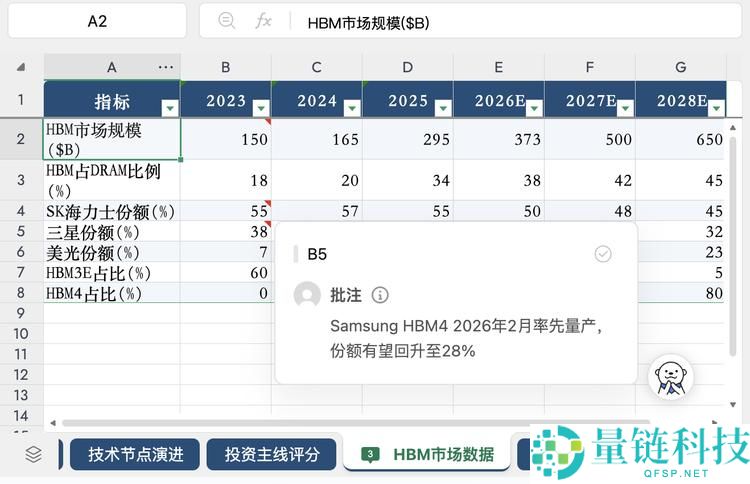Open the filter dropdown on 指标 header

(170, 108)
